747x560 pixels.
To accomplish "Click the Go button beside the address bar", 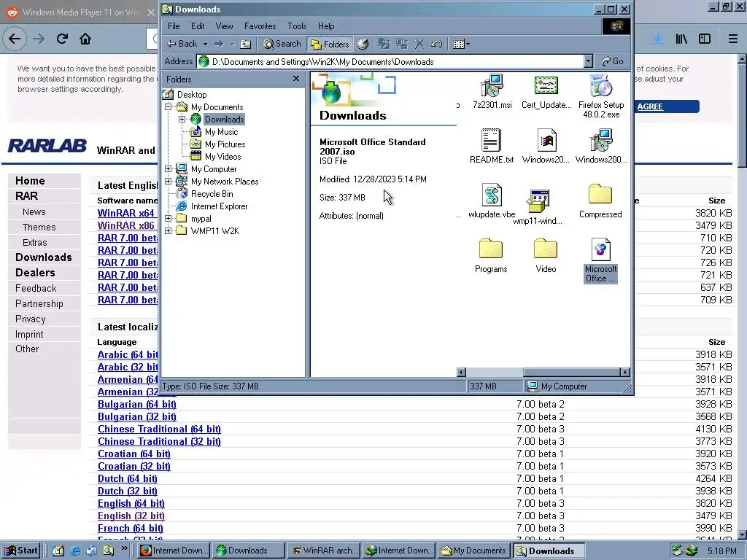I will click(x=613, y=61).
